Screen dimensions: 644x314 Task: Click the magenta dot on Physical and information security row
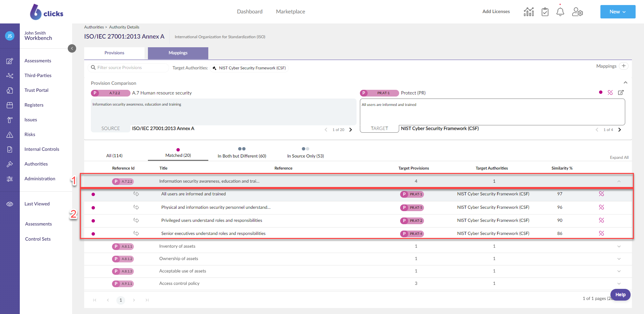tap(93, 208)
